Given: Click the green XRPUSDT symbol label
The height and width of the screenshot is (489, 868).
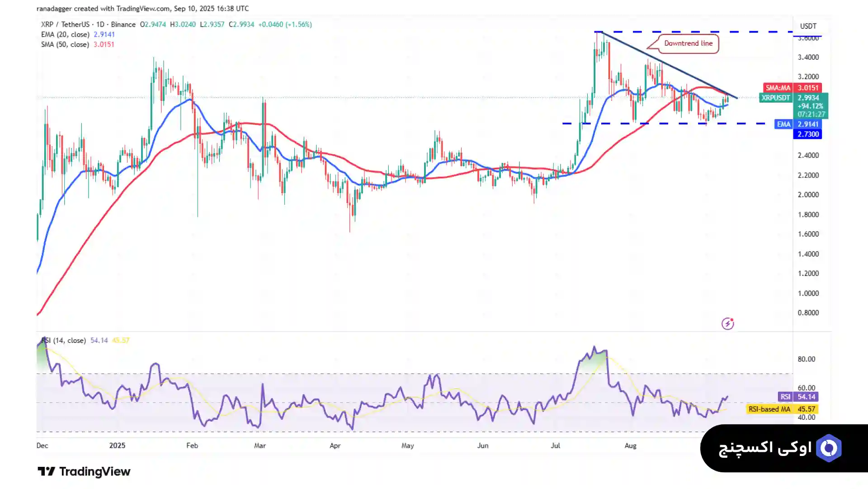Looking at the screenshot, I should click(776, 98).
